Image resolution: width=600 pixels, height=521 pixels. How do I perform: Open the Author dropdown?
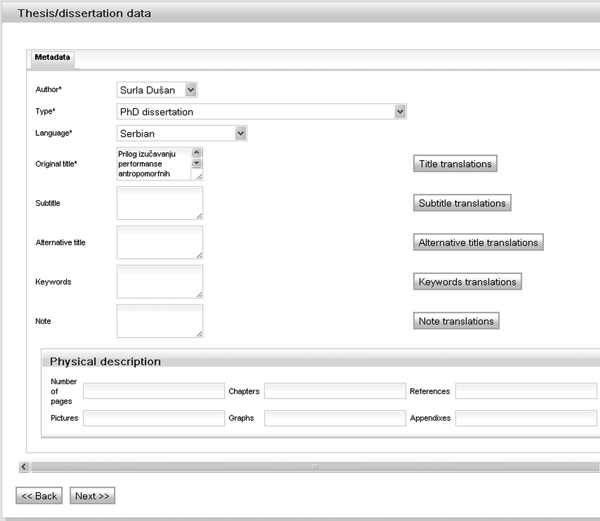pyautogui.click(x=157, y=90)
